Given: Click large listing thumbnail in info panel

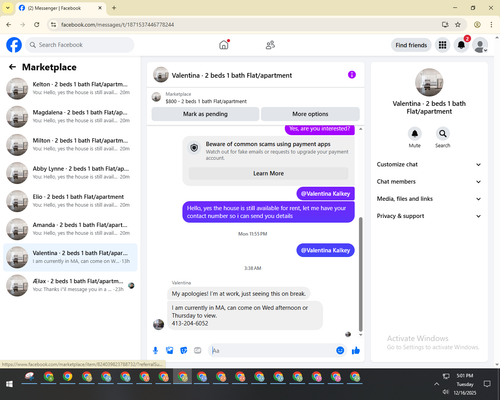Looking at the screenshot, I should click(429, 82).
